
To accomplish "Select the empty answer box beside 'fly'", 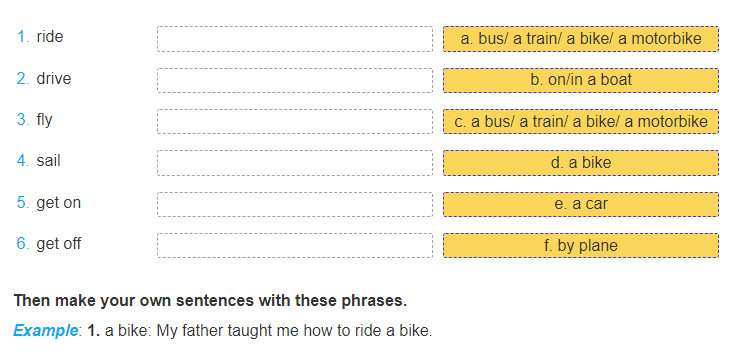I will pyautogui.click(x=295, y=122).
